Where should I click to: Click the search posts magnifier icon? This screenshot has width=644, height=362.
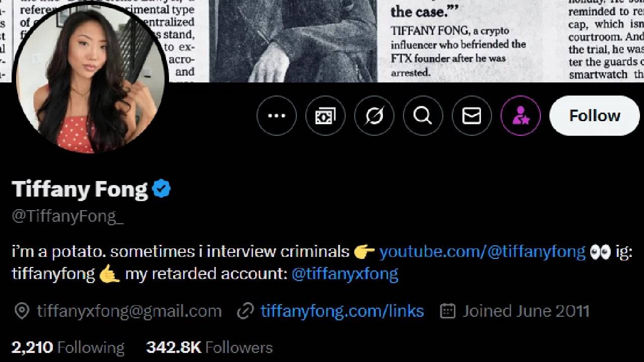click(423, 116)
